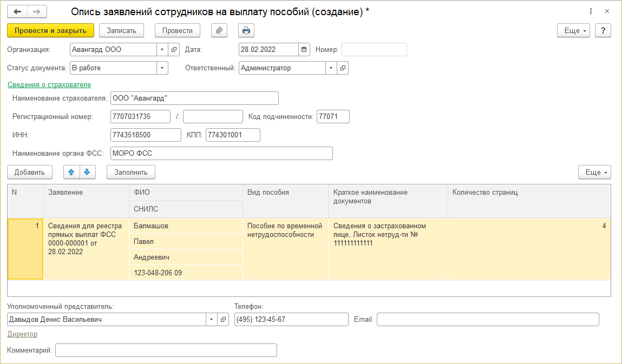This screenshot has width=622, height=364.
Task: Click Провести и закрыть button
Action: pyautogui.click(x=51, y=30)
